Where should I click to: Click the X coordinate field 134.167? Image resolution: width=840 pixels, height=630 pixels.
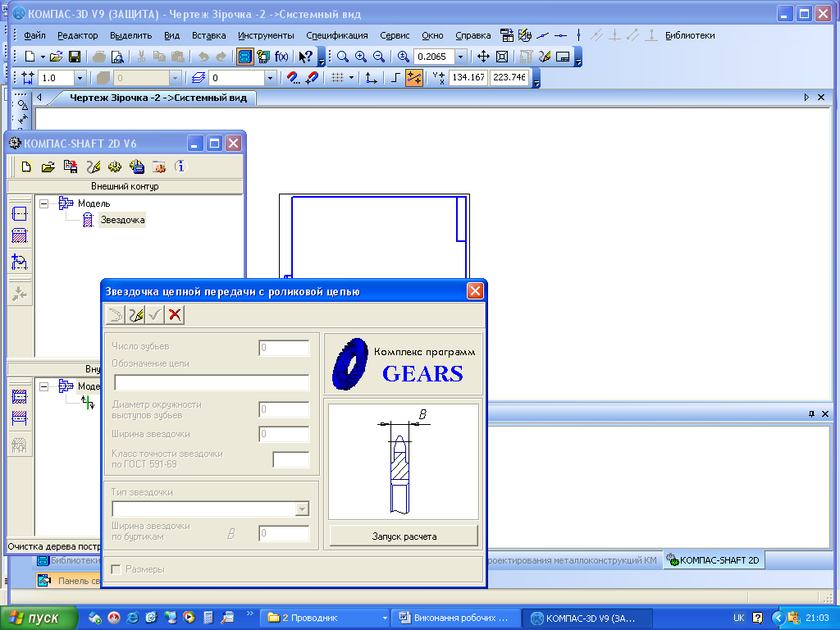468,78
